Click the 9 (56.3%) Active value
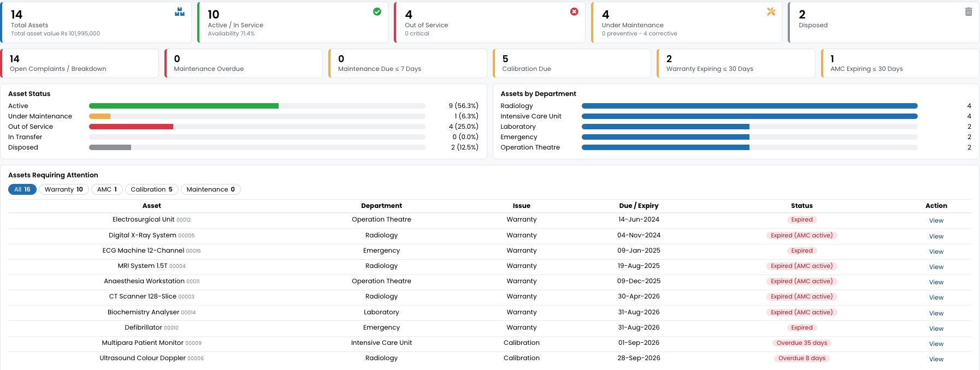 coord(463,106)
